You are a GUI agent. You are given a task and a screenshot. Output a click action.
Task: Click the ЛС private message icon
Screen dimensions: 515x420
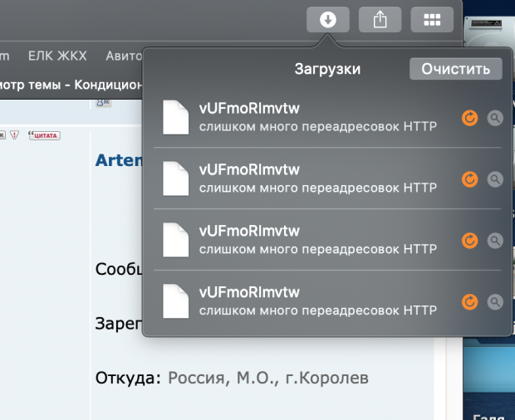point(104,101)
